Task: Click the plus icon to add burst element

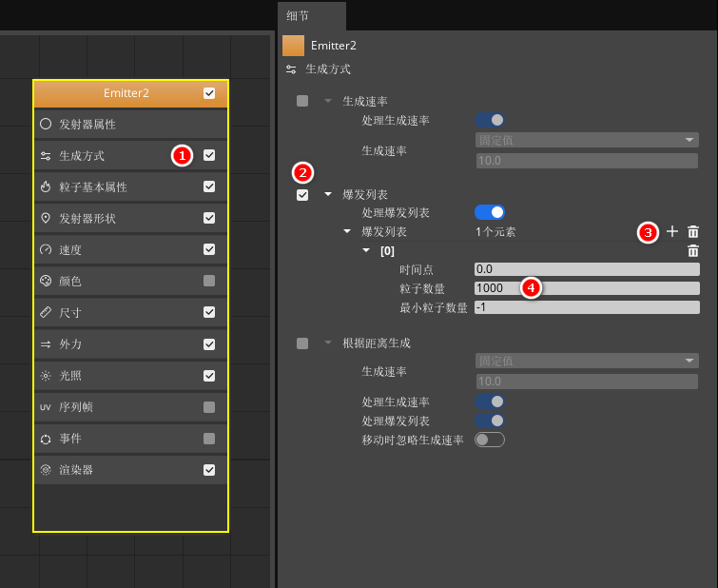Action: 672,231
